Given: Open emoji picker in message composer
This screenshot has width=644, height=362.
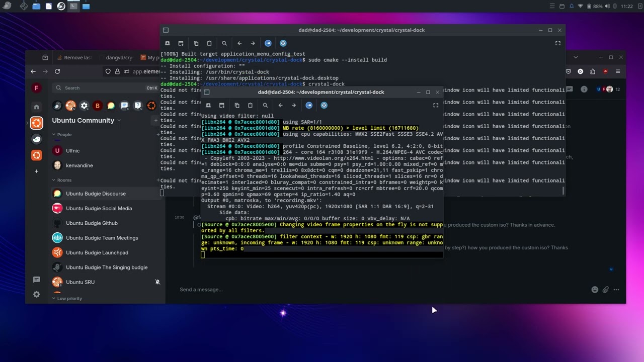Looking at the screenshot, I should (x=595, y=290).
